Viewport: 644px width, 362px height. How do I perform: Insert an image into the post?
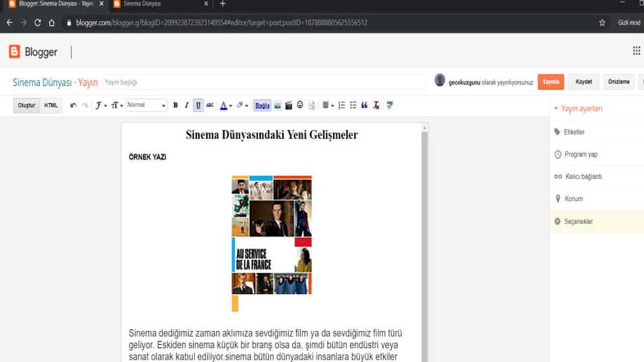(x=278, y=105)
